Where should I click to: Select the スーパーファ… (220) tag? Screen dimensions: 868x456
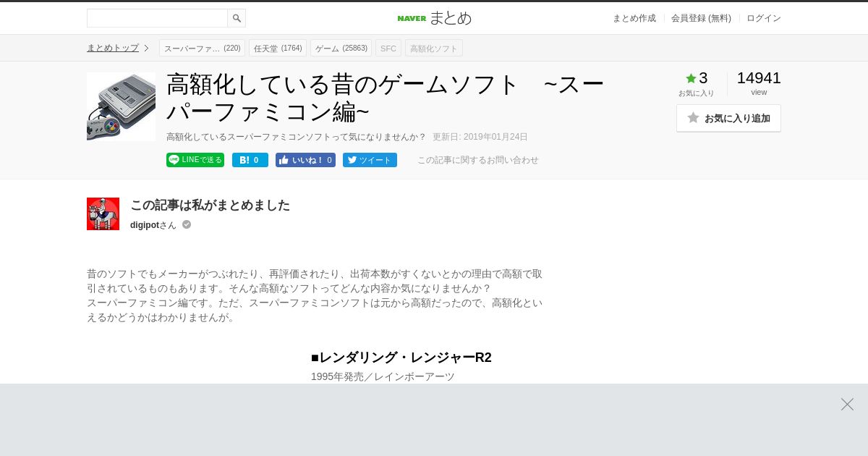[202, 48]
